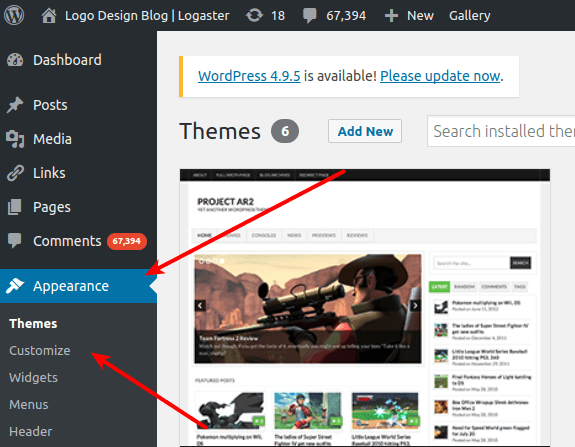Open the 67,394 comments count in admin bar
Screen dimensions: 575x447
click(346, 16)
